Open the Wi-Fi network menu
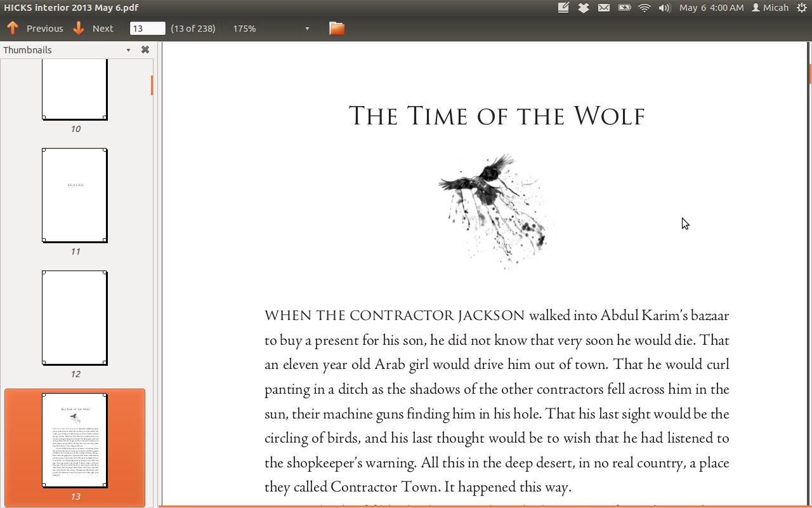This screenshot has width=812, height=508. click(645, 8)
